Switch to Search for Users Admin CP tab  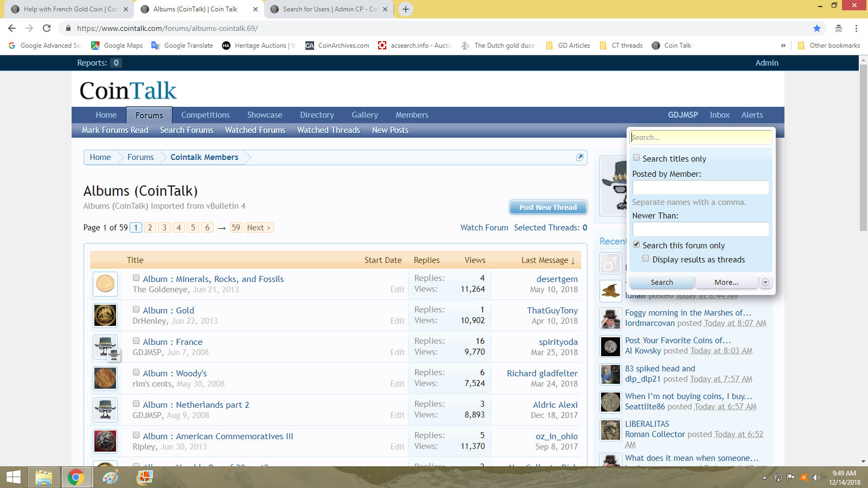pyautogui.click(x=329, y=9)
